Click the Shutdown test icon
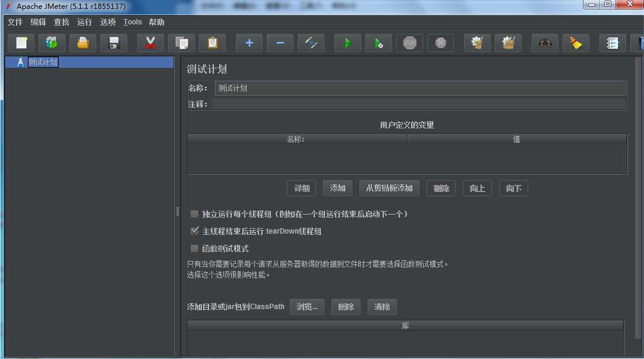Image resolution: width=644 pixels, height=359 pixels. pyautogui.click(x=441, y=43)
